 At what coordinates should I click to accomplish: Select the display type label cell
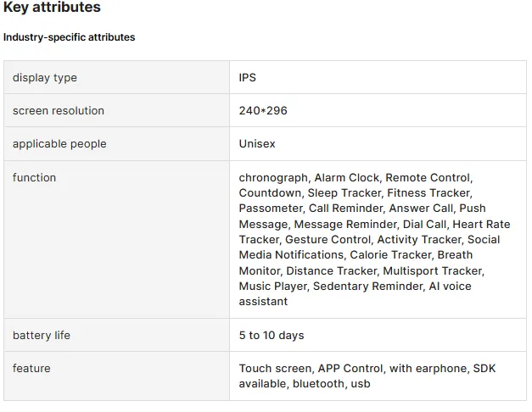[45, 78]
